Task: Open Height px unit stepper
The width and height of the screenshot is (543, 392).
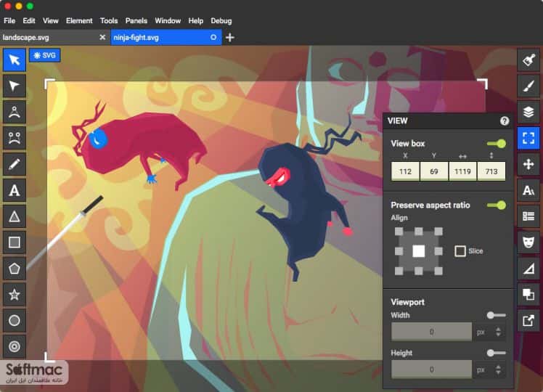Action: pos(498,369)
